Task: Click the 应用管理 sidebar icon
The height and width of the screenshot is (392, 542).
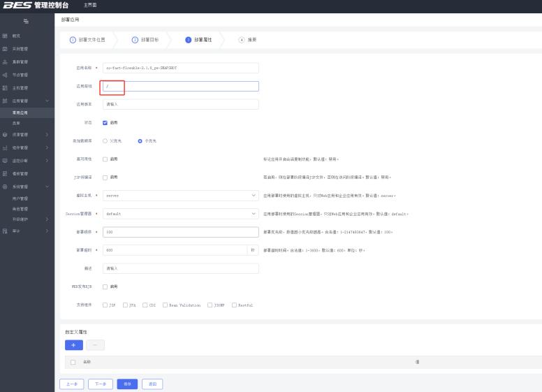Action: pos(5,101)
